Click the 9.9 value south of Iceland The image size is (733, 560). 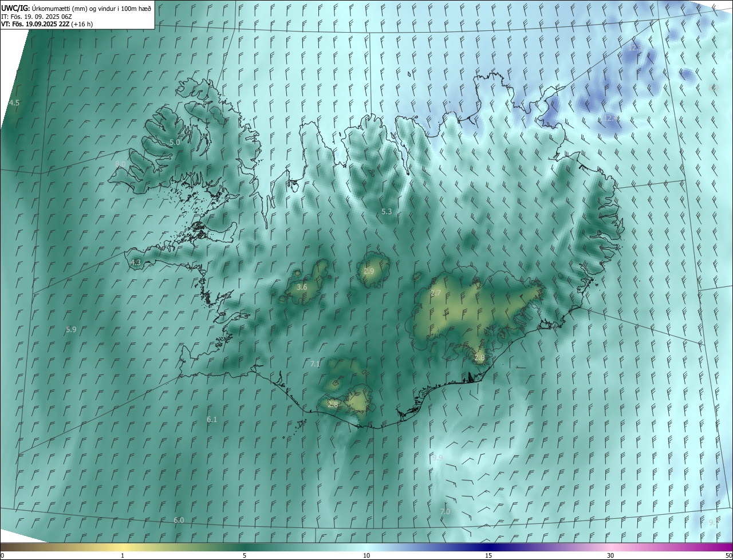click(438, 458)
